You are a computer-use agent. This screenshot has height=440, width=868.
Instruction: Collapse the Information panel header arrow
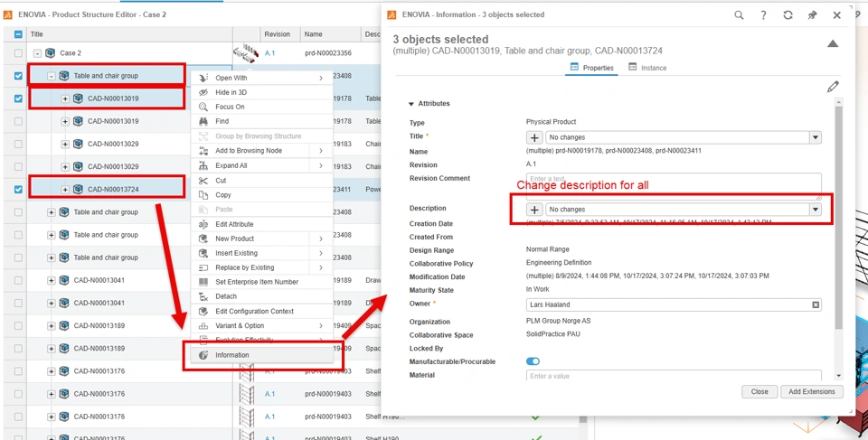pyautogui.click(x=833, y=43)
